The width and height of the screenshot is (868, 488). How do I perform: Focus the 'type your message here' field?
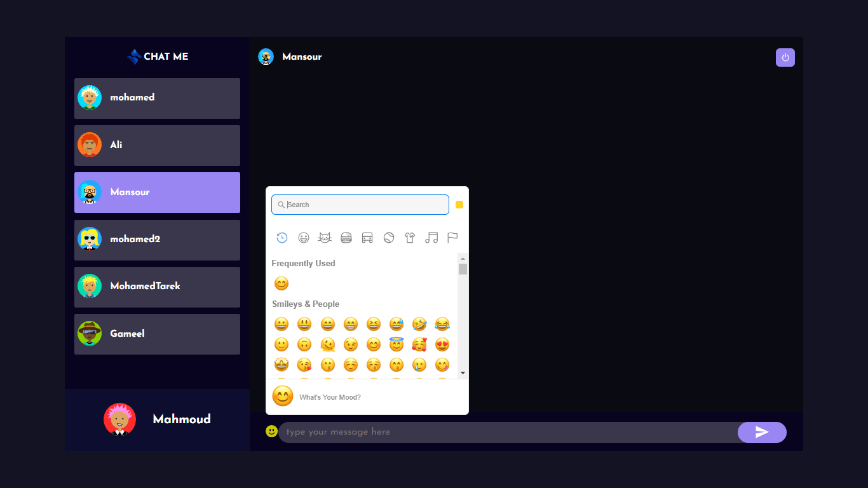[x=508, y=432]
